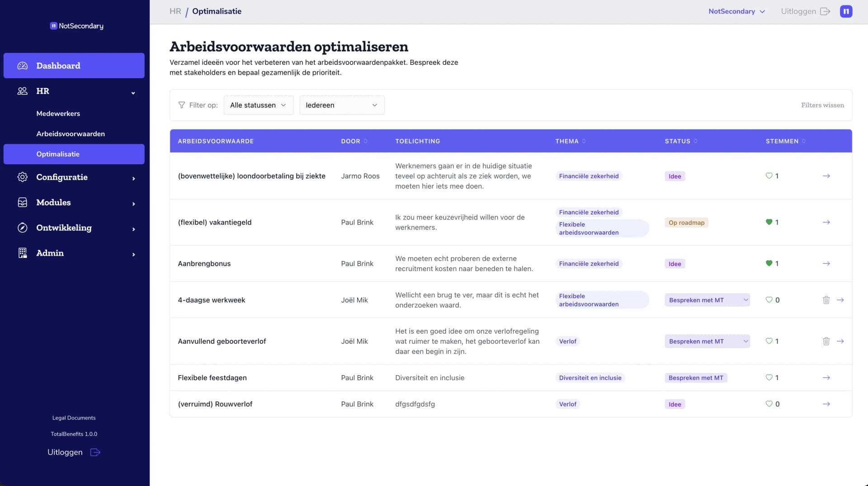Vote for Aanbrengbonus with the heart
Image resolution: width=868 pixels, height=486 pixels.
[769, 263]
